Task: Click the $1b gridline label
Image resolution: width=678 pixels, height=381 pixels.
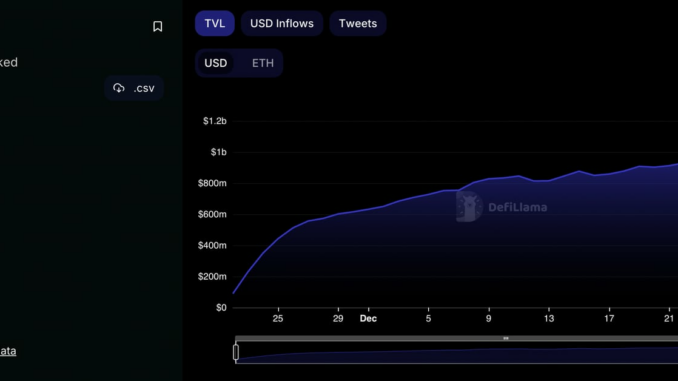Action: click(x=218, y=152)
